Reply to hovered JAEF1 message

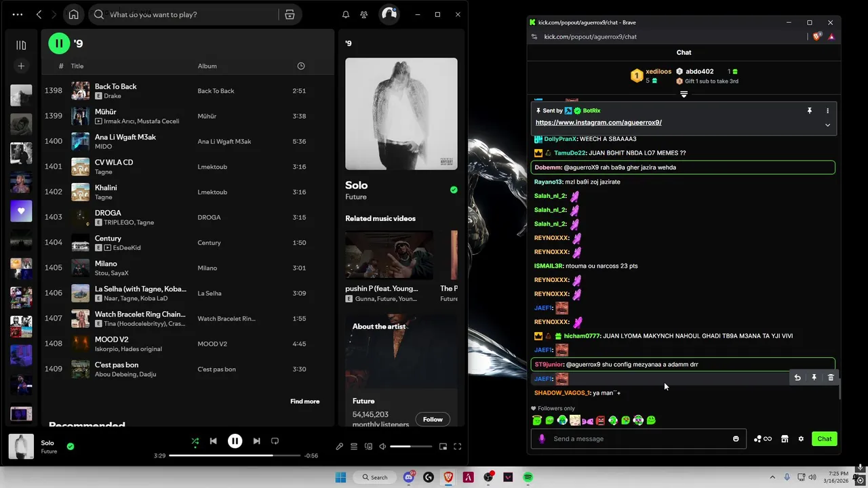[797, 378]
